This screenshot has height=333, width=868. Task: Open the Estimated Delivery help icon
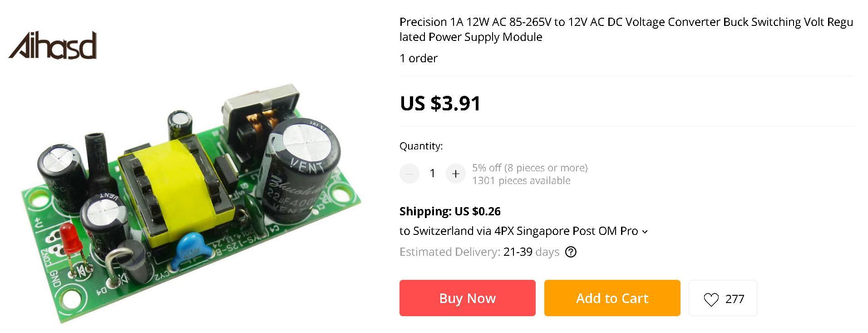pyautogui.click(x=571, y=252)
